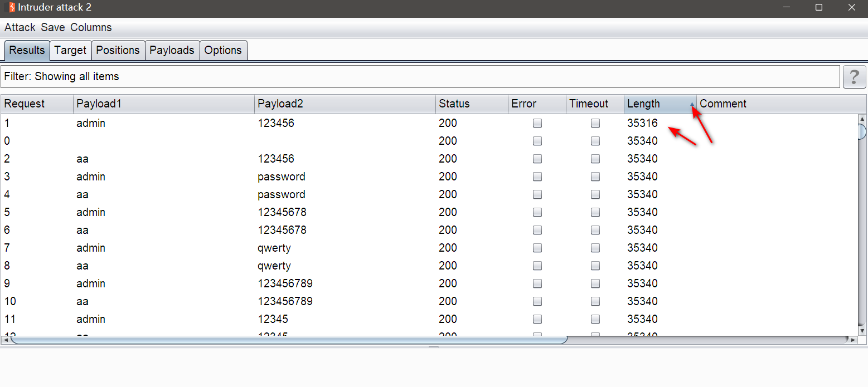Image resolution: width=868 pixels, height=387 pixels.
Task: Check Error checkbox in request 7 row
Action: pos(537,248)
